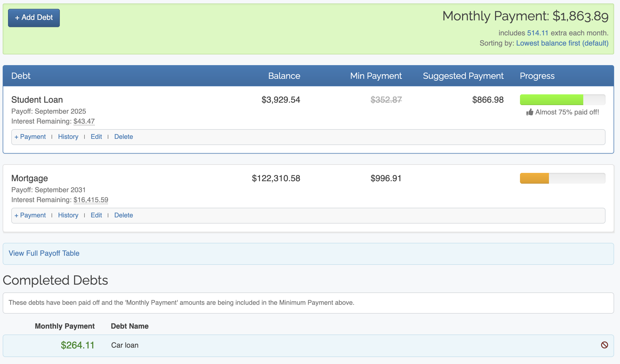The height and width of the screenshot is (364, 620).
Task: Open View Full Payoff Table
Action: tap(44, 253)
